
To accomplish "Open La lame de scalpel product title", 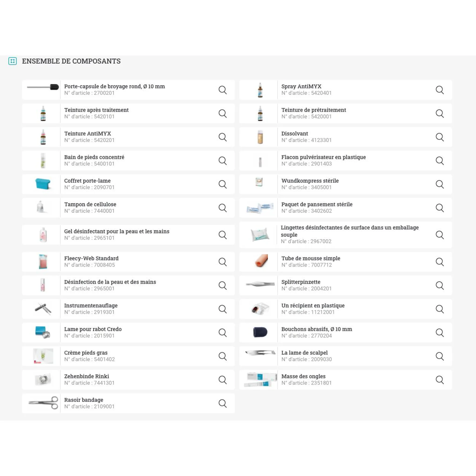I will pos(304,353).
